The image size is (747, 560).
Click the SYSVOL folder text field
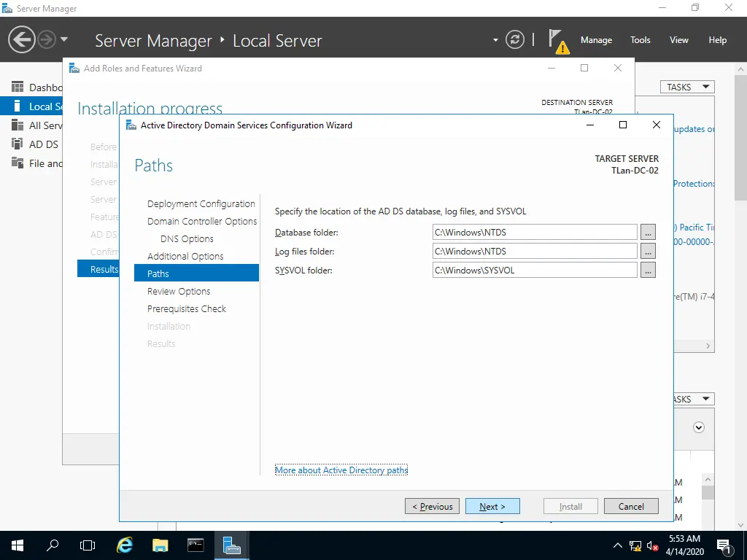coord(535,270)
